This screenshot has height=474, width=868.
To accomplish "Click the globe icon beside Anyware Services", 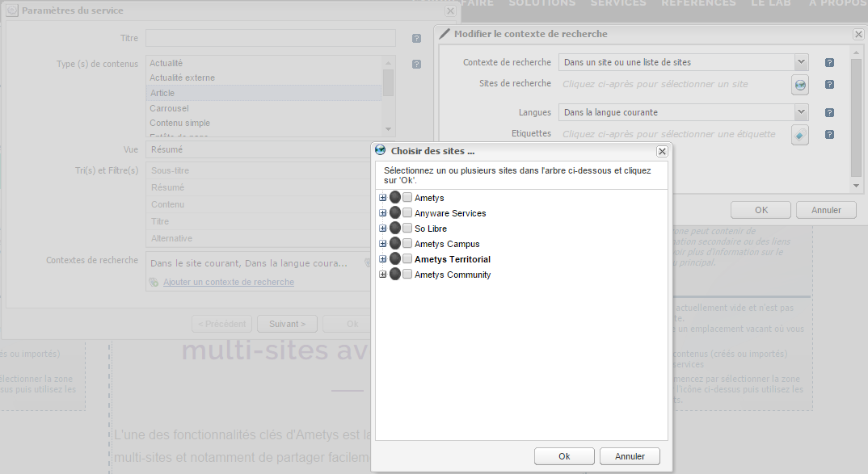I will [x=394, y=213].
